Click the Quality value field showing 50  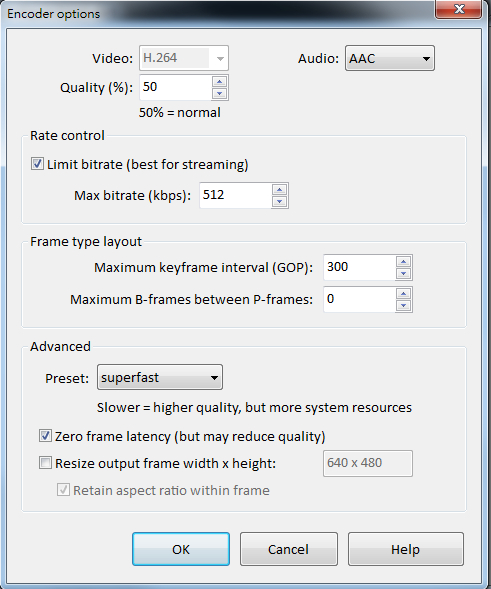175,87
